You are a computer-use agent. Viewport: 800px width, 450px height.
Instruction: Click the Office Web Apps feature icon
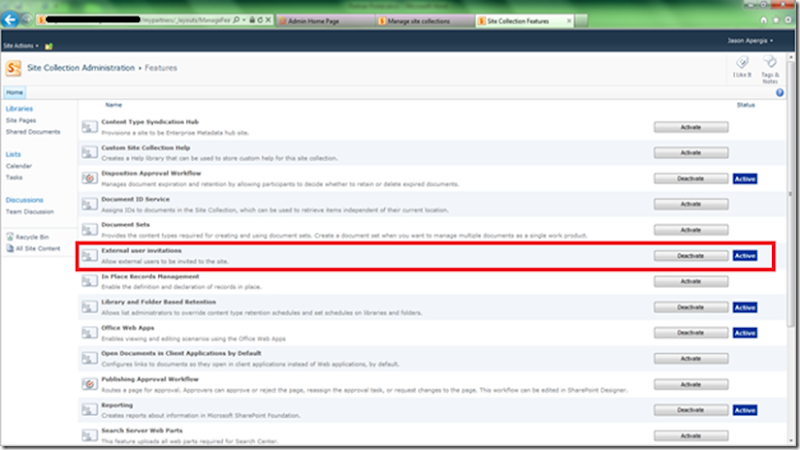click(90, 332)
